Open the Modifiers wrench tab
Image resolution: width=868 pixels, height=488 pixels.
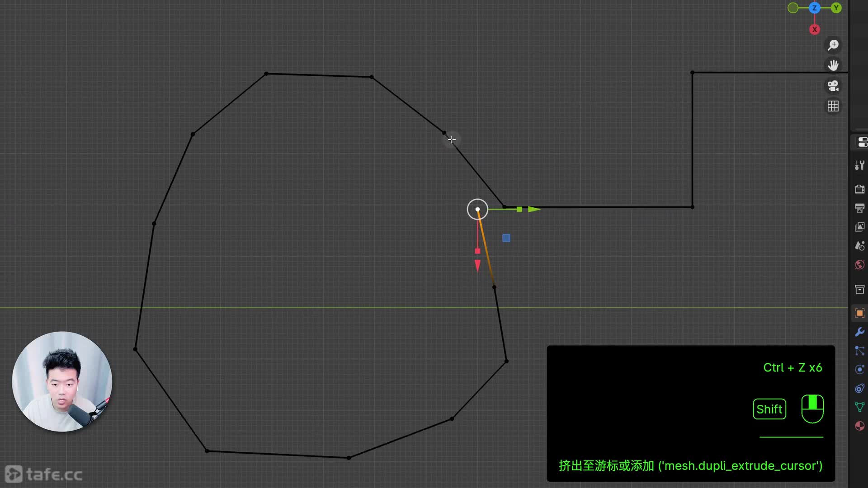pos(859,332)
